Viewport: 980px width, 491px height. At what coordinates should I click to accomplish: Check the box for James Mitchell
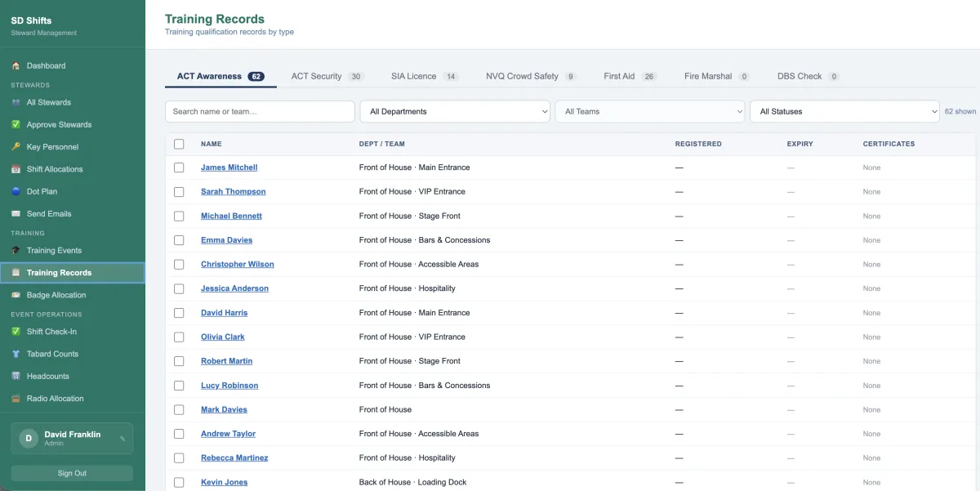click(x=179, y=167)
